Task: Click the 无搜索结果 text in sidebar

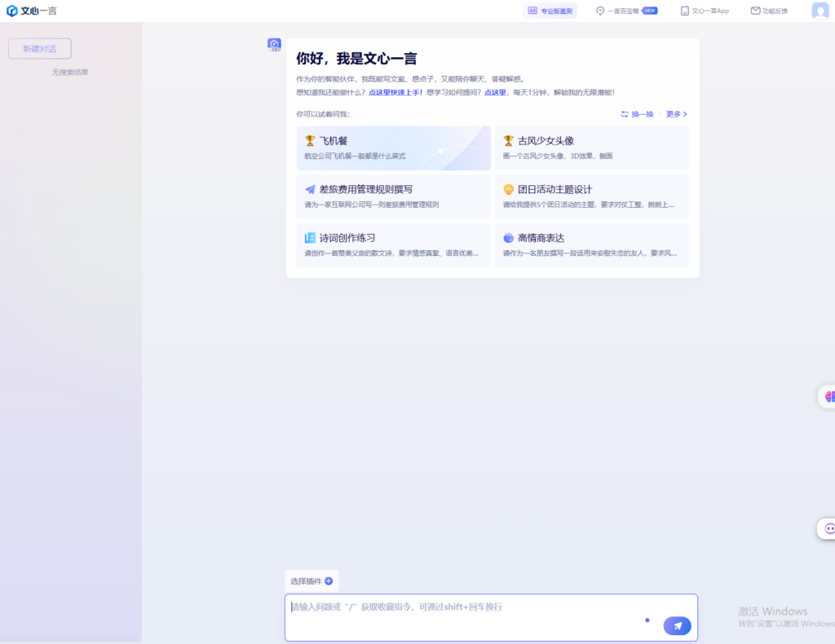Action: tap(70, 73)
